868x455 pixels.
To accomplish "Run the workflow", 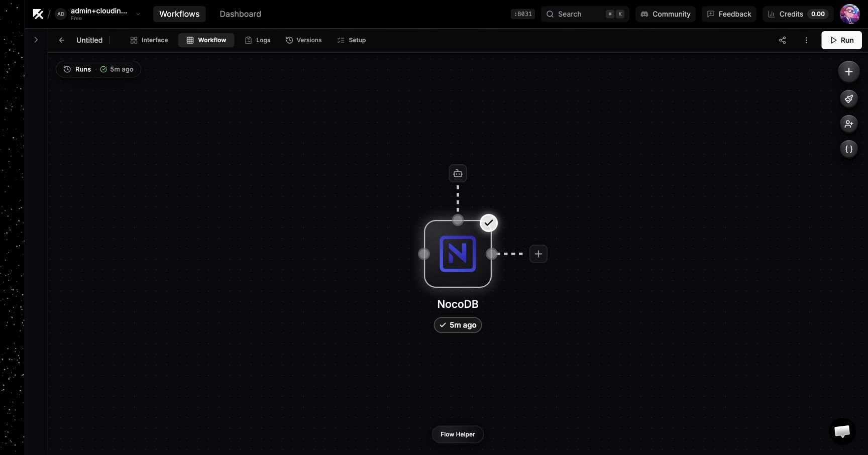I will click(841, 40).
